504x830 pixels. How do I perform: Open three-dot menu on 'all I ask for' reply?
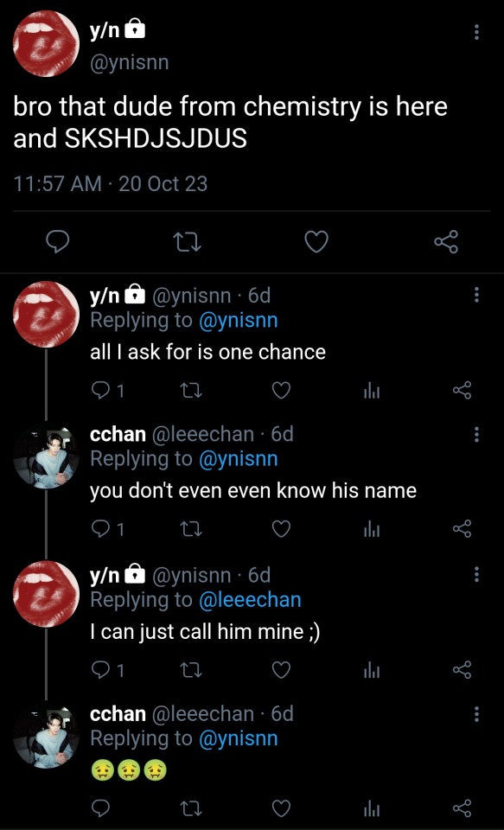[x=476, y=294]
